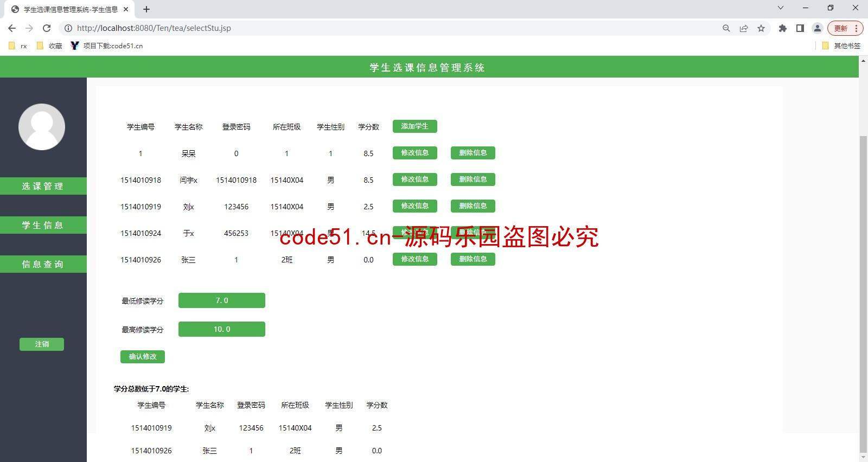Viewport: 868px width, 462px height.
Task: Click the browser forward arrow
Action: (29, 28)
